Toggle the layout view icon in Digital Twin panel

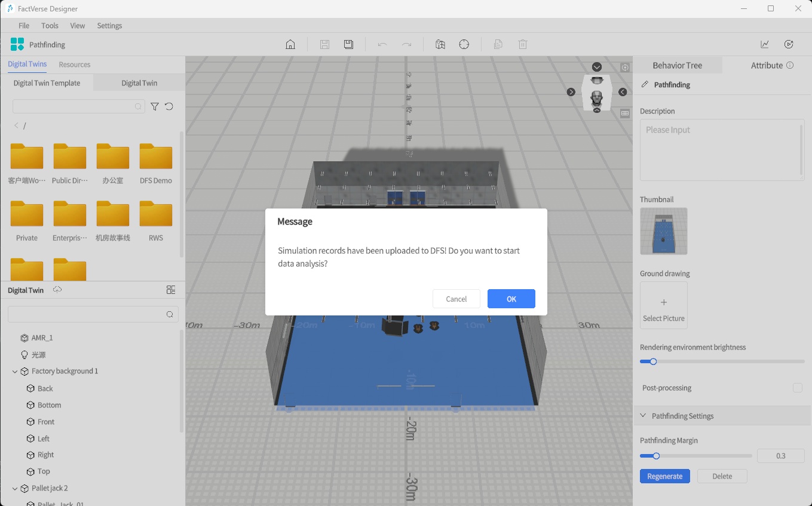[171, 290]
